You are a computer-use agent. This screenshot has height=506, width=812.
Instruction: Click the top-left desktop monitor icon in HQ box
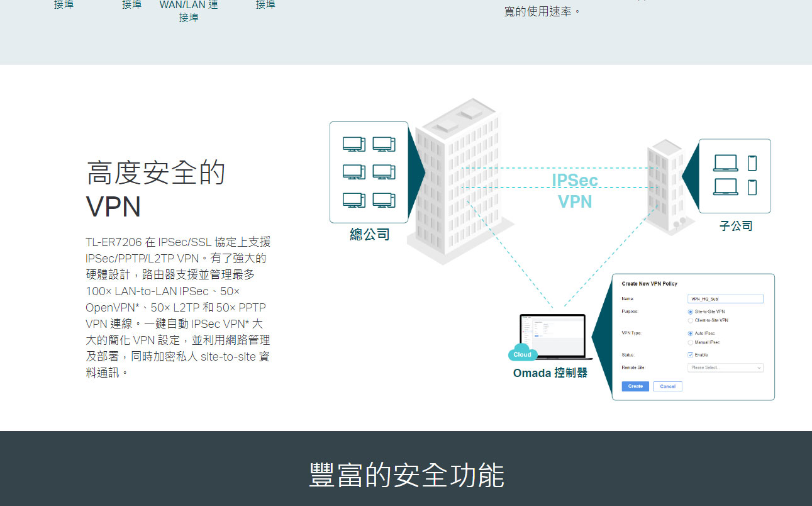pyautogui.click(x=354, y=144)
